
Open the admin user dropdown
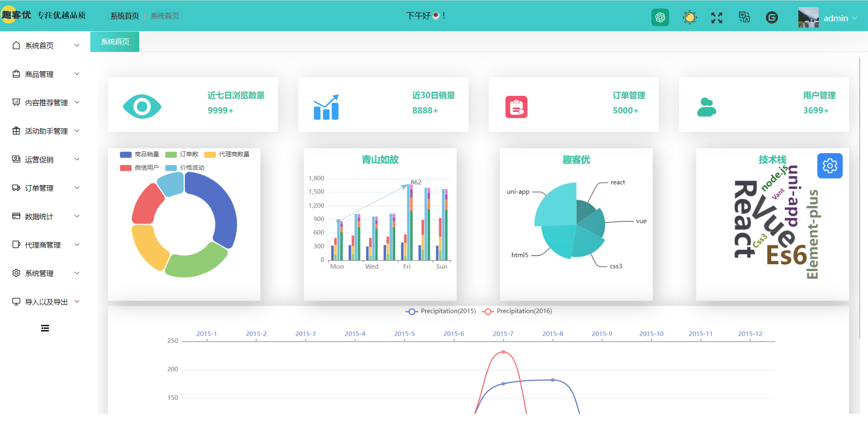840,18
